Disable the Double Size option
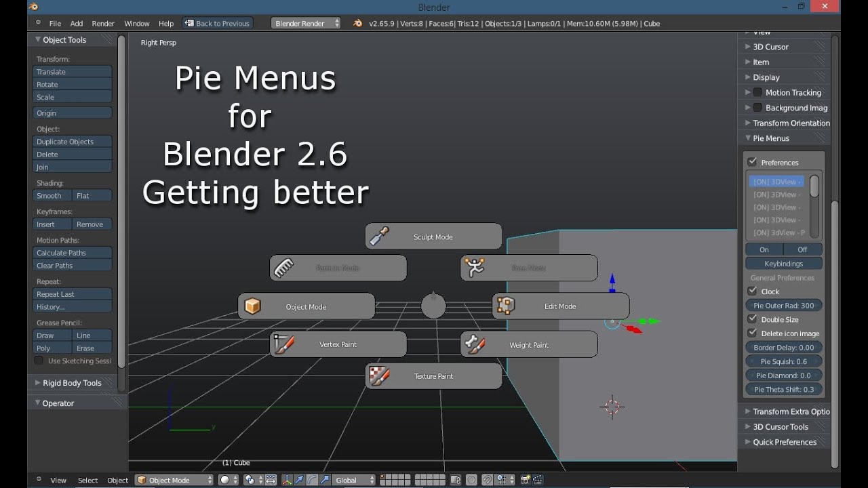The height and width of the screenshot is (488, 868). 752,319
